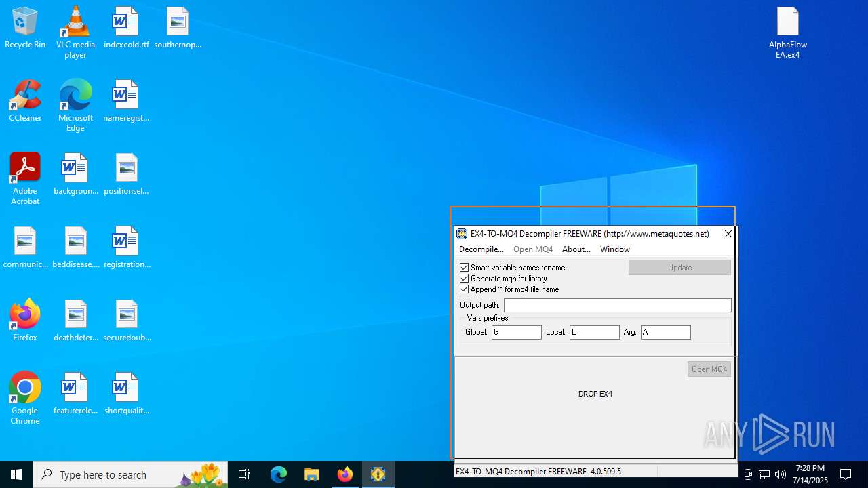Select deathdeter... image file icon

point(75,321)
